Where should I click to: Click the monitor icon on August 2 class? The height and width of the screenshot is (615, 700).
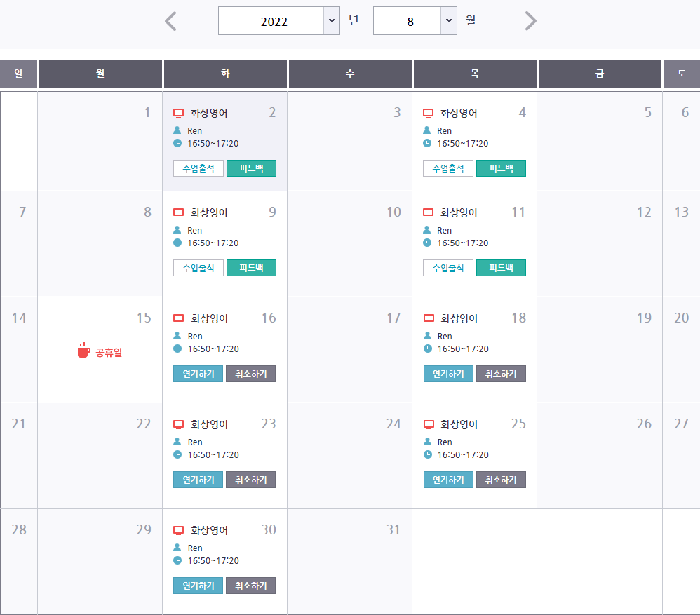click(x=178, y=113)
